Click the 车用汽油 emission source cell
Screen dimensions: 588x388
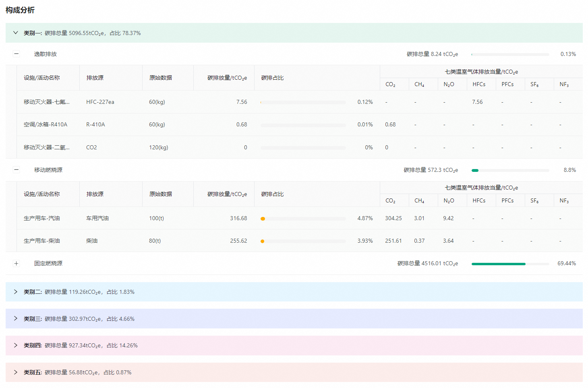tap(97, 218)
